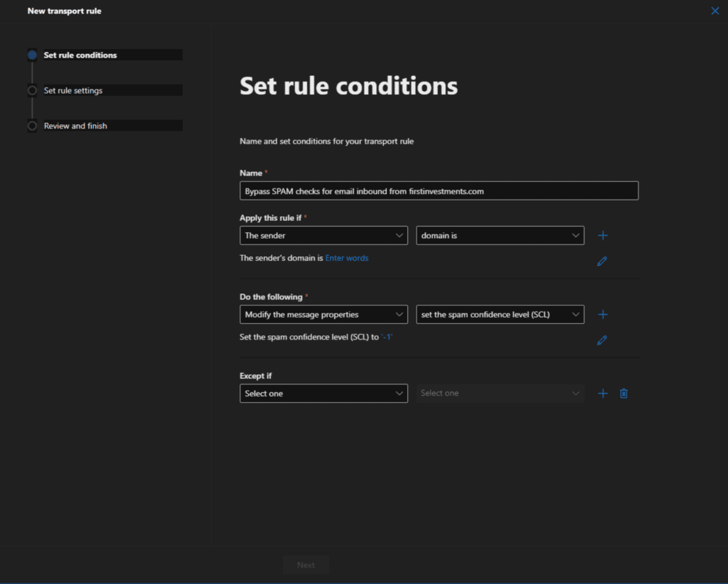Expand the 'Modify the message properties' dropdown
The image size is (728, 584).
(x=323, y=314)
